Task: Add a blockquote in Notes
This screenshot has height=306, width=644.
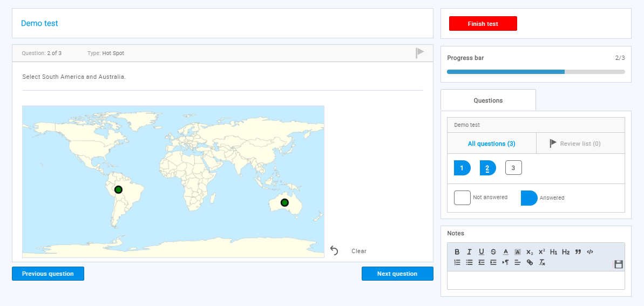Action: (578, 251)
